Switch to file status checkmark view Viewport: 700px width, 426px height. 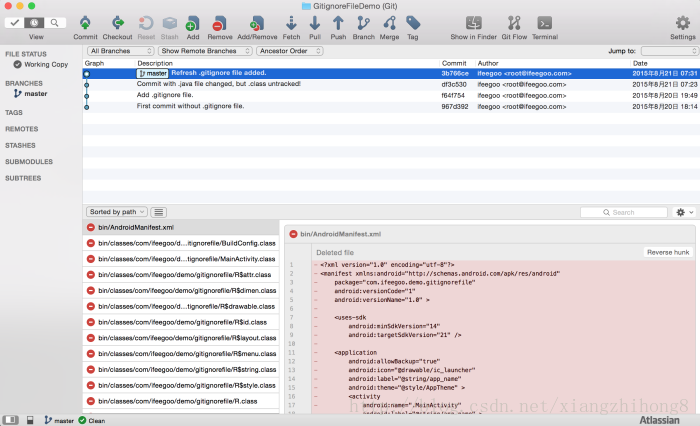15,22
